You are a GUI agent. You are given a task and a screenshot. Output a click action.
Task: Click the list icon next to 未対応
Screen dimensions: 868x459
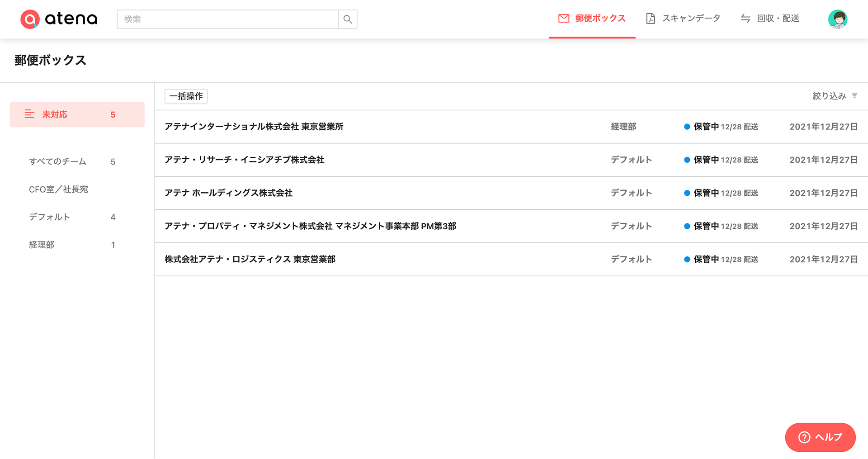(29, 114)
